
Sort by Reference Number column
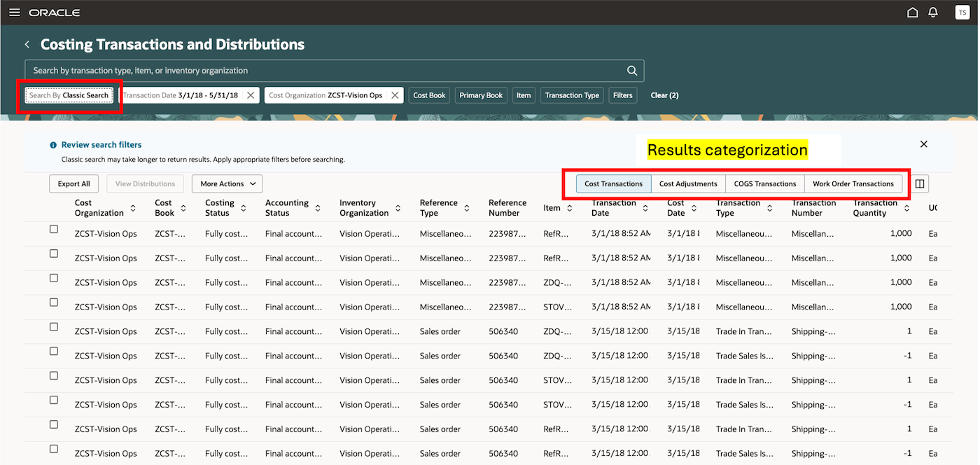507,208
